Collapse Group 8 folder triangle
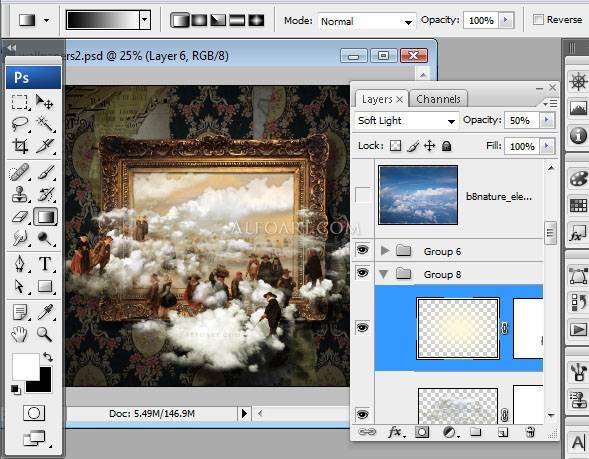The width and height of the screenshot is (589, 459). pyautogui.click(x=384, y=274)
